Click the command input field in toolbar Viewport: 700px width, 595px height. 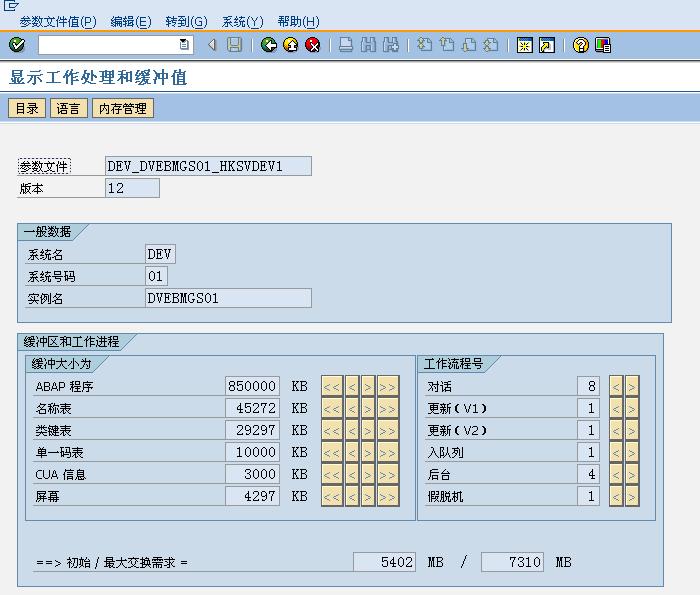(x=116, y=45)
